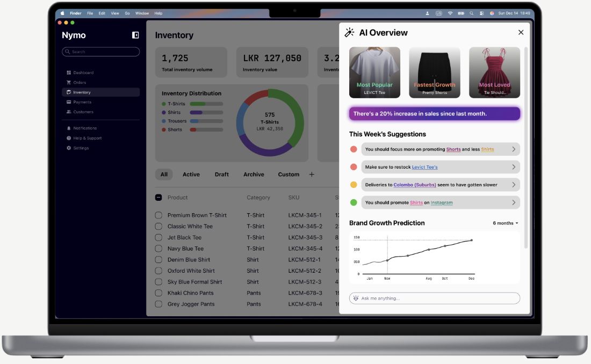Click the Help & Support icon

(x=69, y=139)
